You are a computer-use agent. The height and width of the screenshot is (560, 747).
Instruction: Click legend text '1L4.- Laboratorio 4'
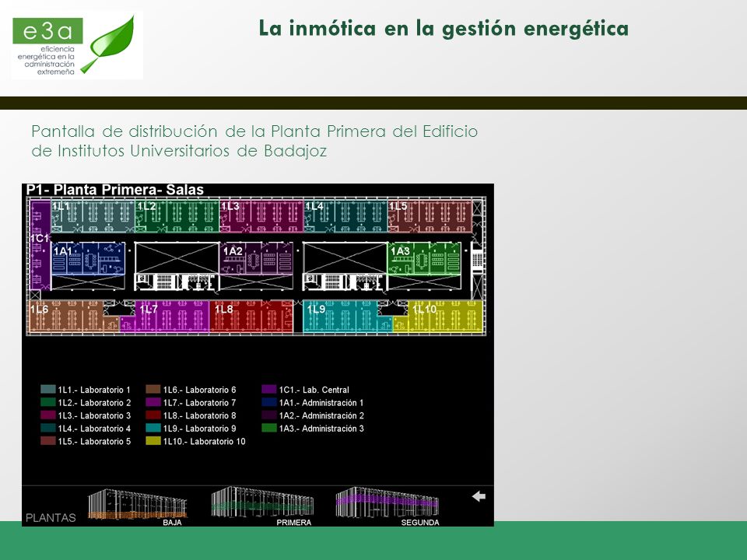[x=94, y=429]
